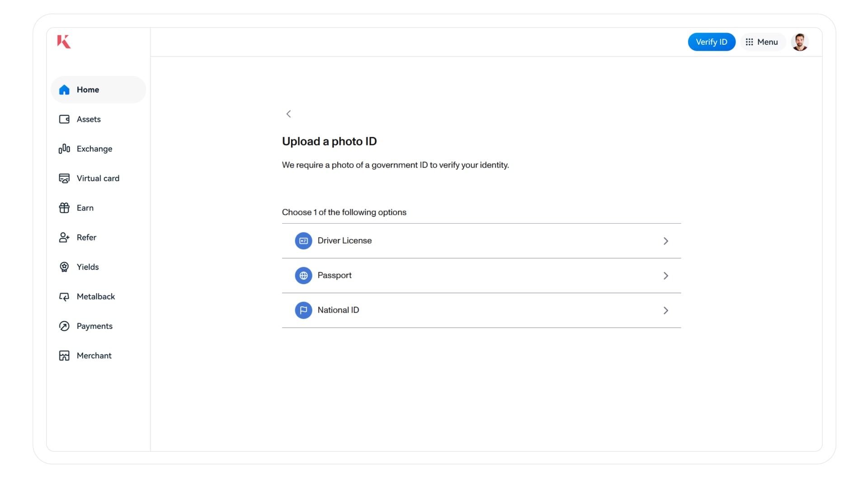Click the Virtual card icon

(x=64, y=178)
